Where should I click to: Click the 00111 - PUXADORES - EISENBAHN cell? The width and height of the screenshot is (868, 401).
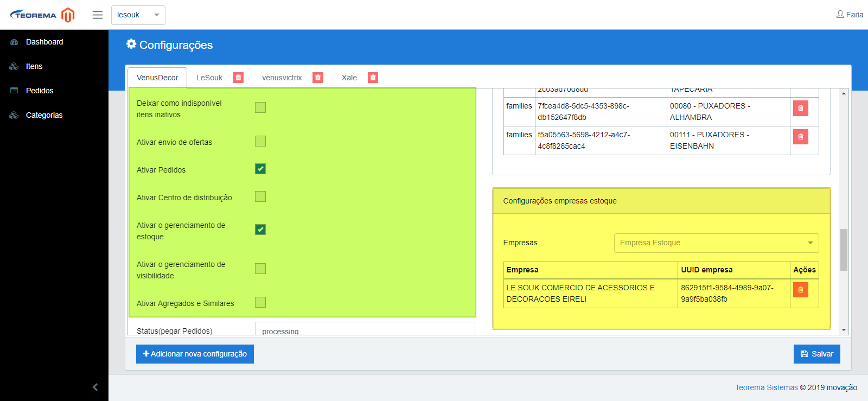[729, 141]
